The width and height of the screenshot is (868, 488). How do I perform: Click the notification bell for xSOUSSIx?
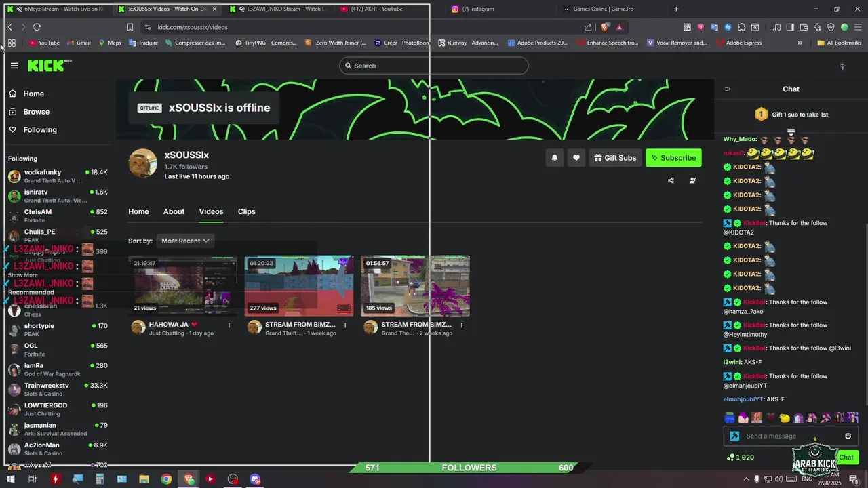(554, 158)
